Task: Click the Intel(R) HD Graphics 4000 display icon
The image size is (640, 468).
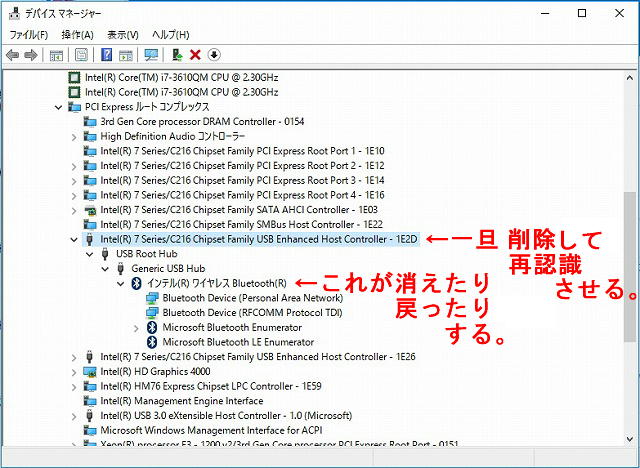Action: point(89,372)
